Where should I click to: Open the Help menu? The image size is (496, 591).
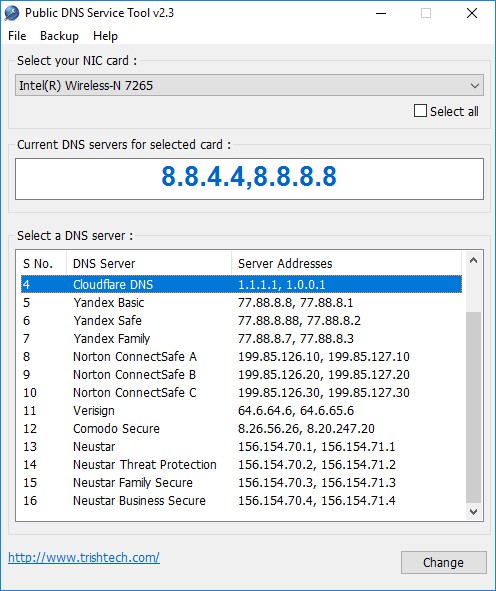(x=105, y=36)
